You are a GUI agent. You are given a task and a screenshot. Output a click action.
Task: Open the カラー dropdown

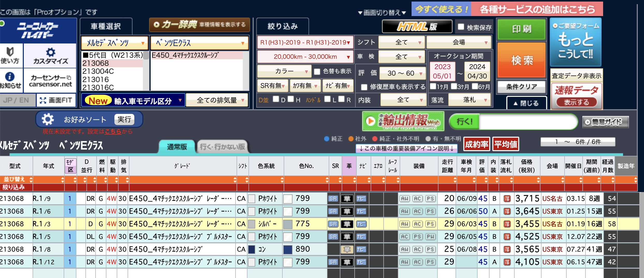pyautogui.click(x=284, y=71)
